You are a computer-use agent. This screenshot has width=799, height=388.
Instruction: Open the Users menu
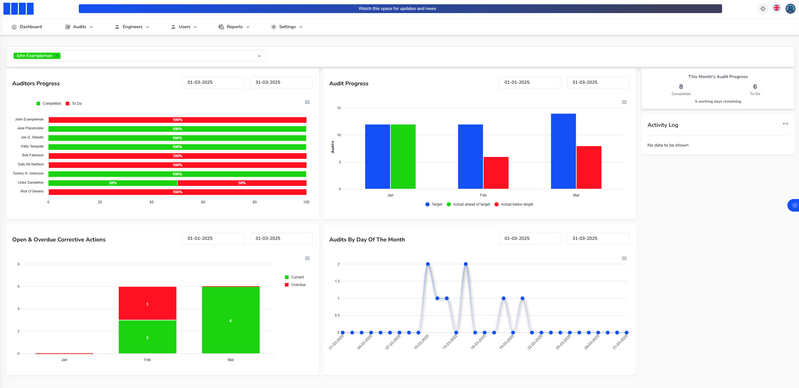184,27
